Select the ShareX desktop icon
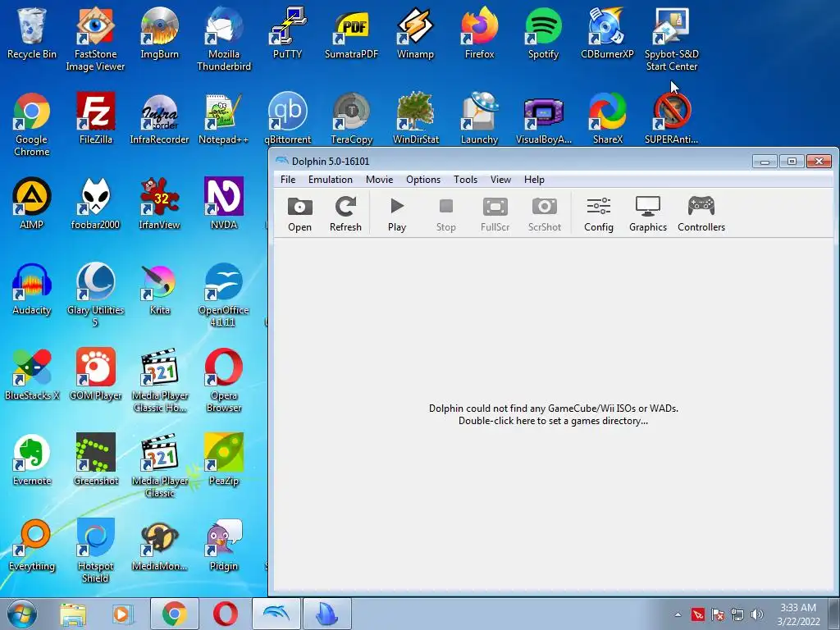Screen dimensions: 840x630 pyautogui.click(x=607, y=119)
